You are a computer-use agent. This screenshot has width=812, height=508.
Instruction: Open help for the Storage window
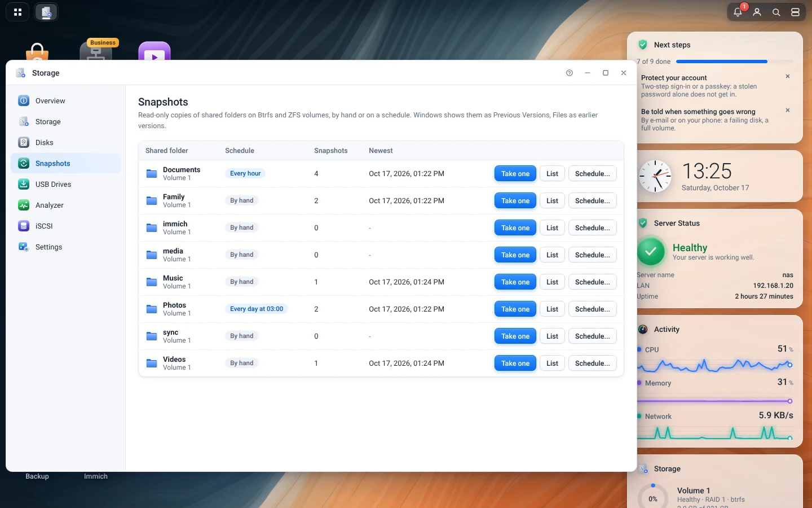tap(570, 73)
